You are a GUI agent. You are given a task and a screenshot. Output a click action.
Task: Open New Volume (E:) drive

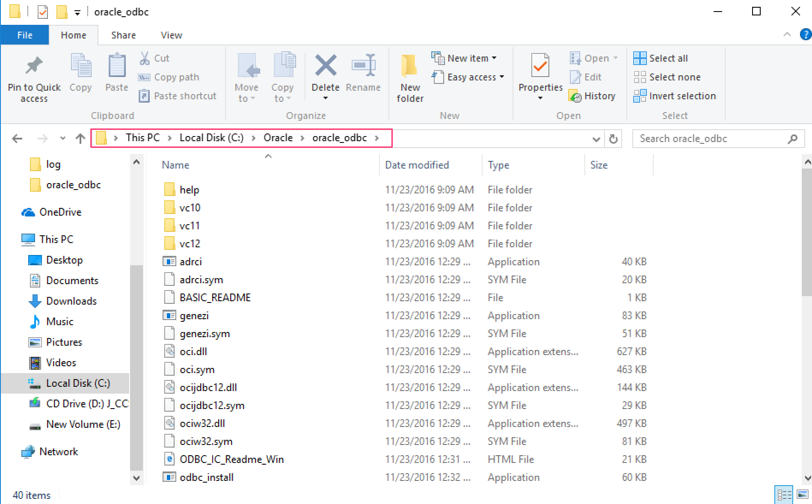pos(83,424)
